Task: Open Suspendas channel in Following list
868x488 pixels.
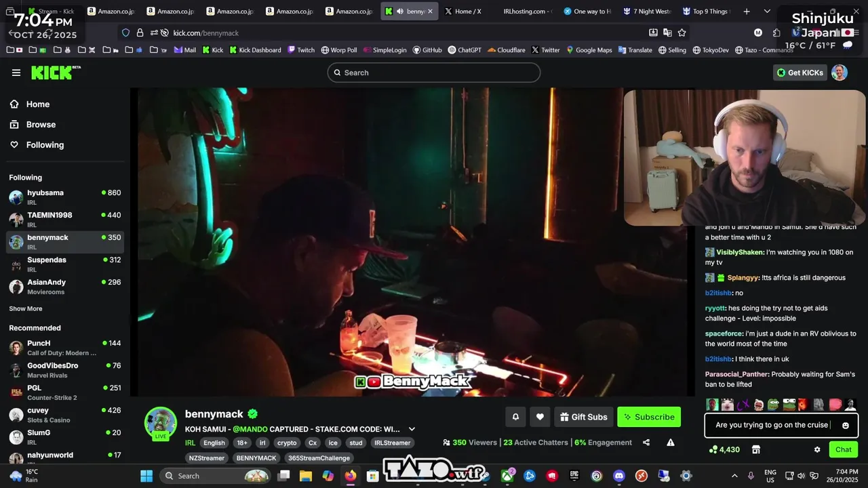Action: click(65, 264)
